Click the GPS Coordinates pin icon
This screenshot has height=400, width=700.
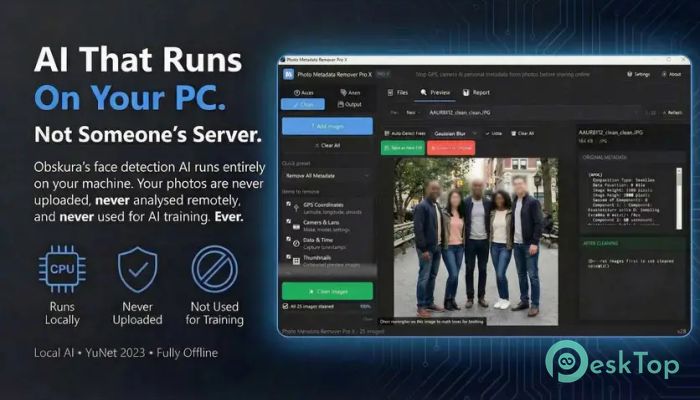296,208
